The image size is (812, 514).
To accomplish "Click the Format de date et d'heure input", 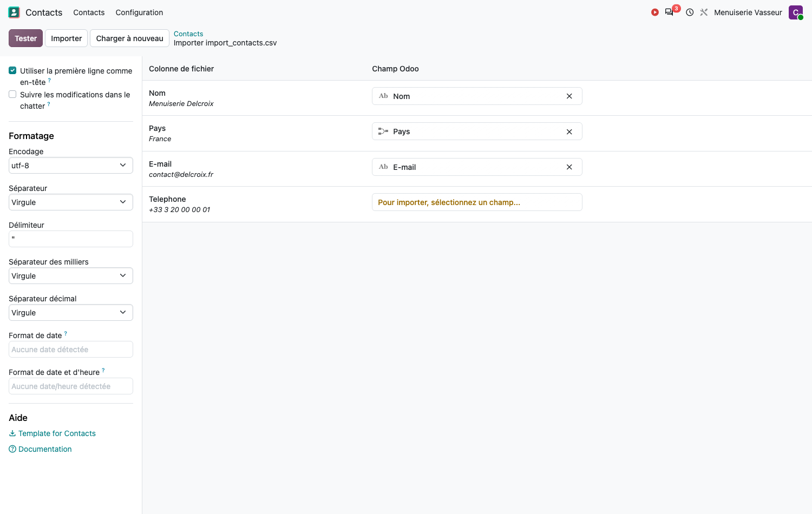I will pos(71,386).
